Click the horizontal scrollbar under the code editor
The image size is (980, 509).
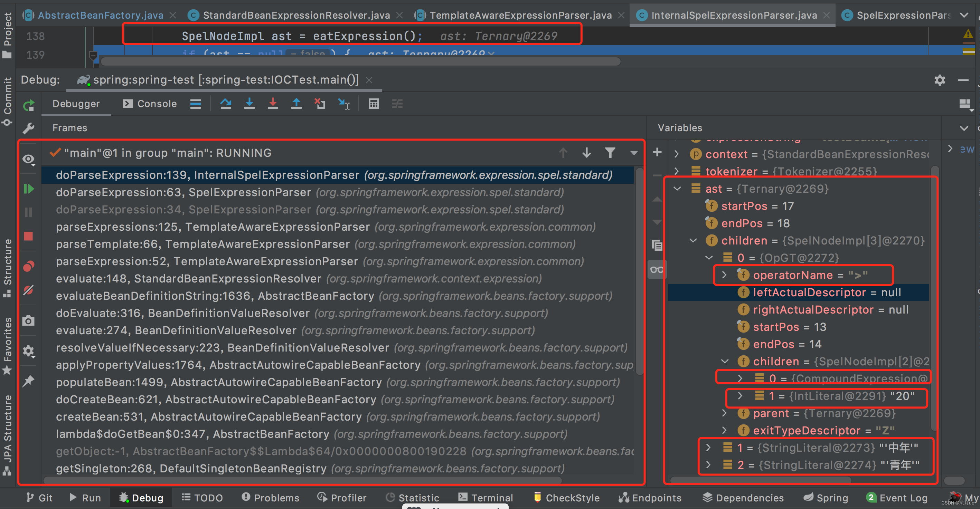tap(361, 61)
